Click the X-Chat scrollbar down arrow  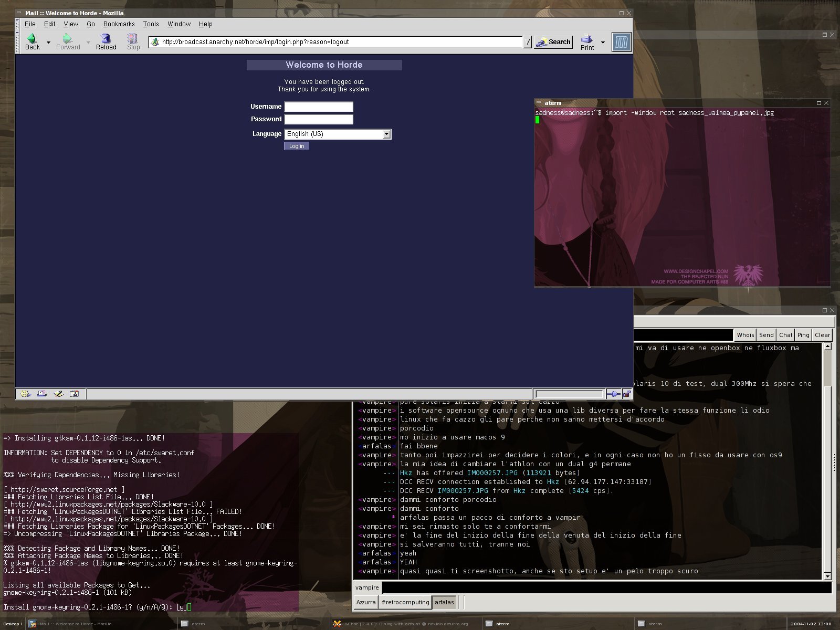point(827,576)
